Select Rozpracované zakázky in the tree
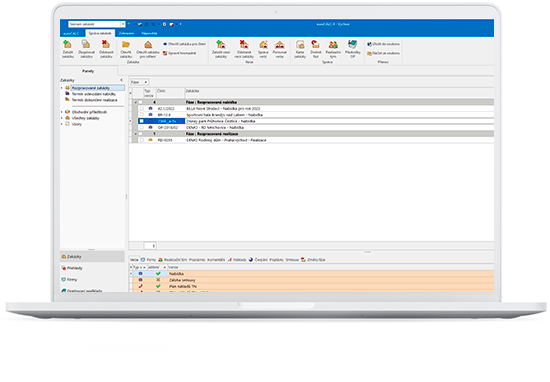The width and height of the screenshot is (550, 382). point(91,88)
